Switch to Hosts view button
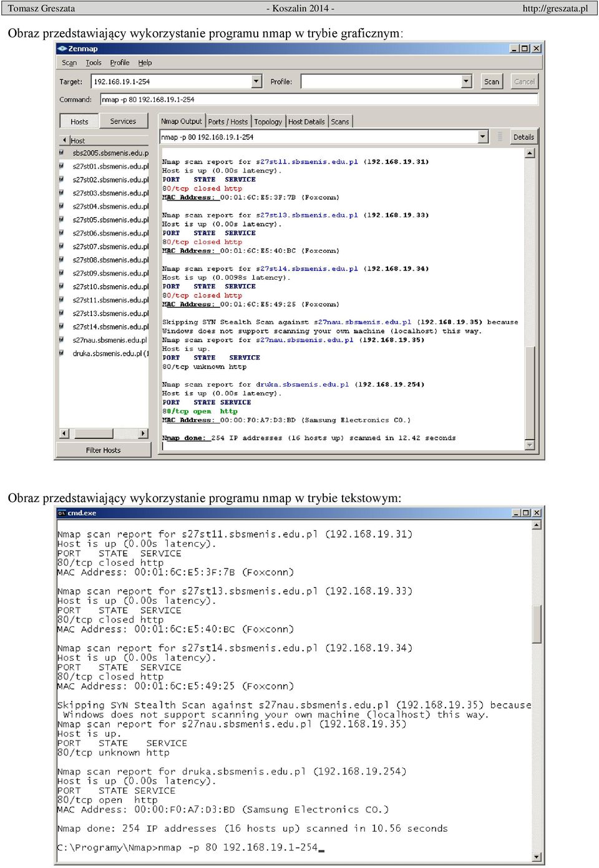Screen dimensions: 599x868 tap(79, 121)
